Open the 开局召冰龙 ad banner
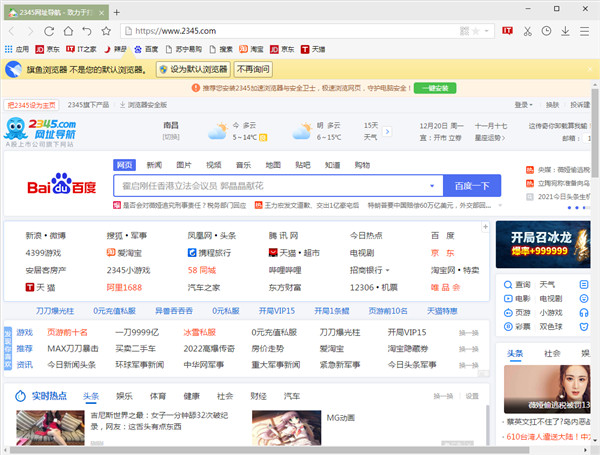Screen dimensions: 600x455 (543, 244)
